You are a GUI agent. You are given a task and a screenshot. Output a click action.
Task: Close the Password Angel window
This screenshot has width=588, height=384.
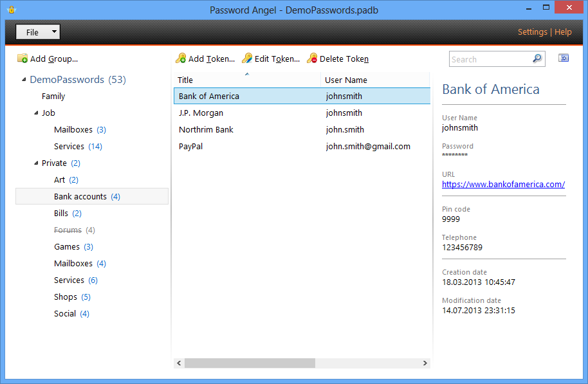[569, 8]
